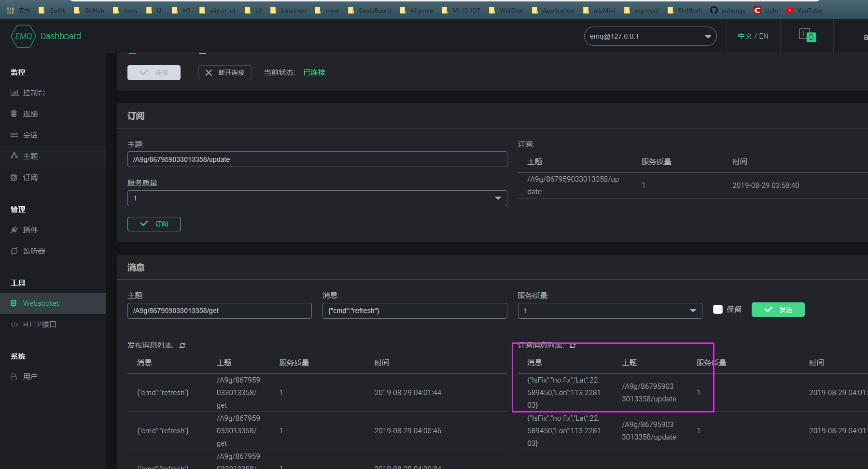This screenshot has width=868, height=469.
Task: Click published time 2019-08-29 04:00:46
Action: (x=408, y=431)
